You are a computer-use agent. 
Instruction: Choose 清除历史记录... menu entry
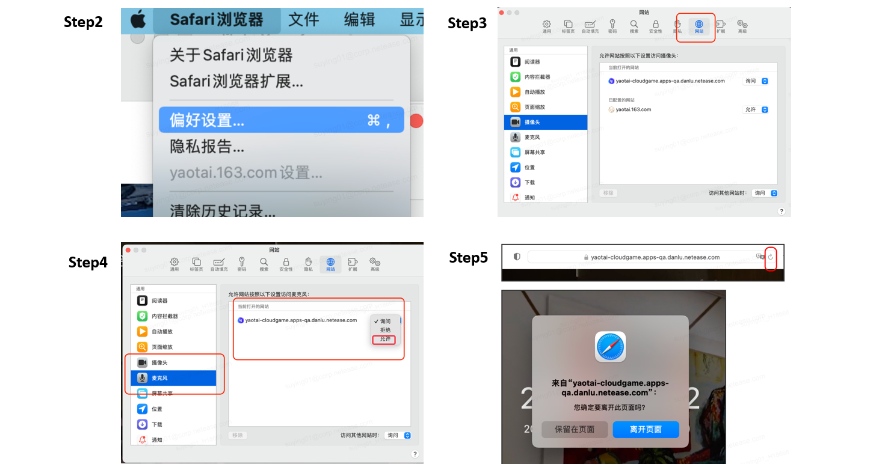[x=223, y=210]
